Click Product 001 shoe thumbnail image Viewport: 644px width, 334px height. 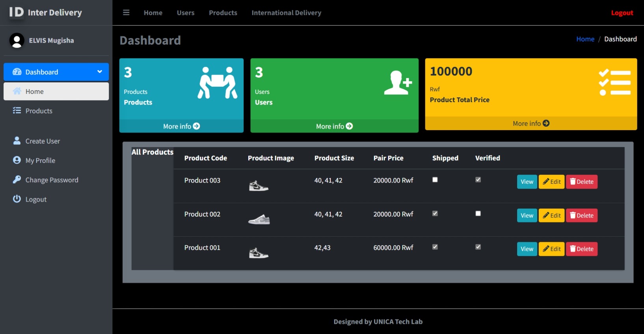[259, 253]
